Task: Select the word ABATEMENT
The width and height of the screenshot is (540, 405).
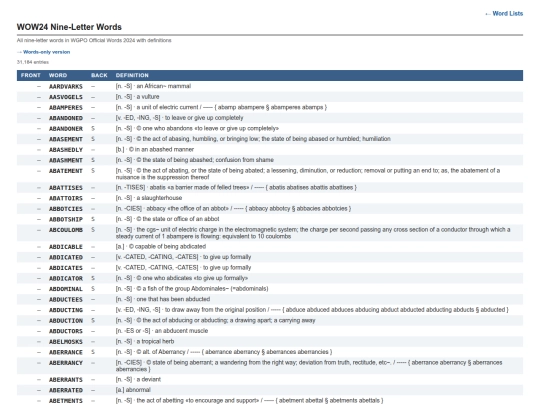Action: [66, 171]
